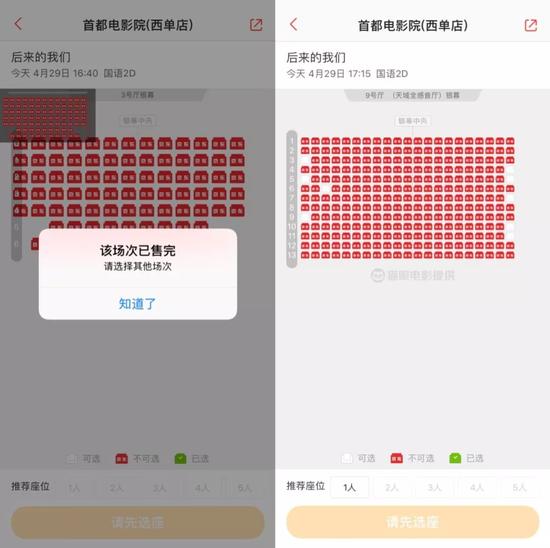Screen dimensions: 550x548
Task: Select 1人 recommended seat on right screen
Action: [x=349, y=487]
